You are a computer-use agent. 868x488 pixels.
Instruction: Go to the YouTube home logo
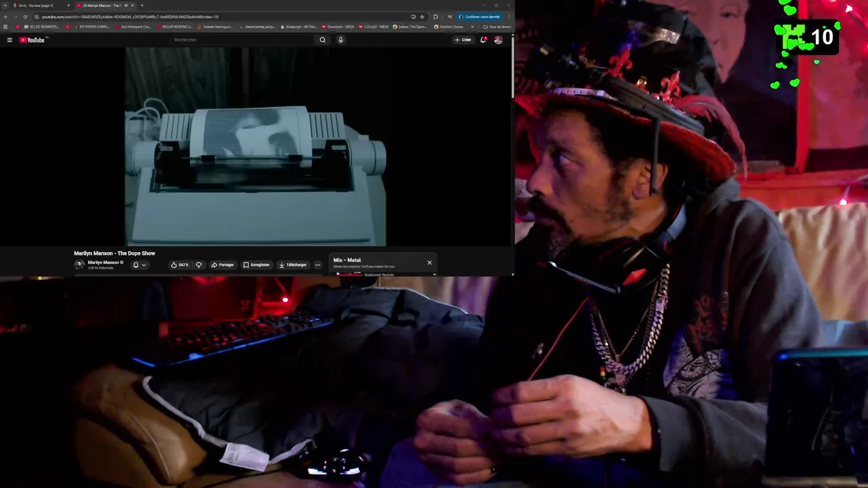32,40
